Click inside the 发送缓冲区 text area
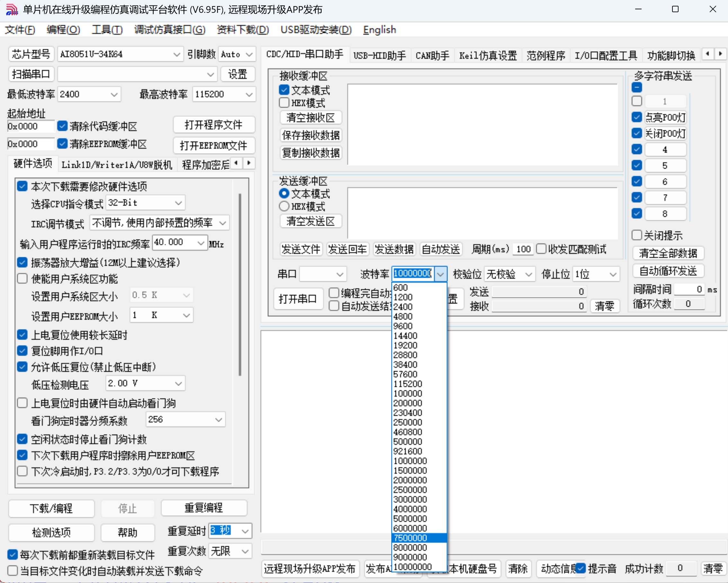This screenshot has width=728, height=583. (x=483, y=213)
